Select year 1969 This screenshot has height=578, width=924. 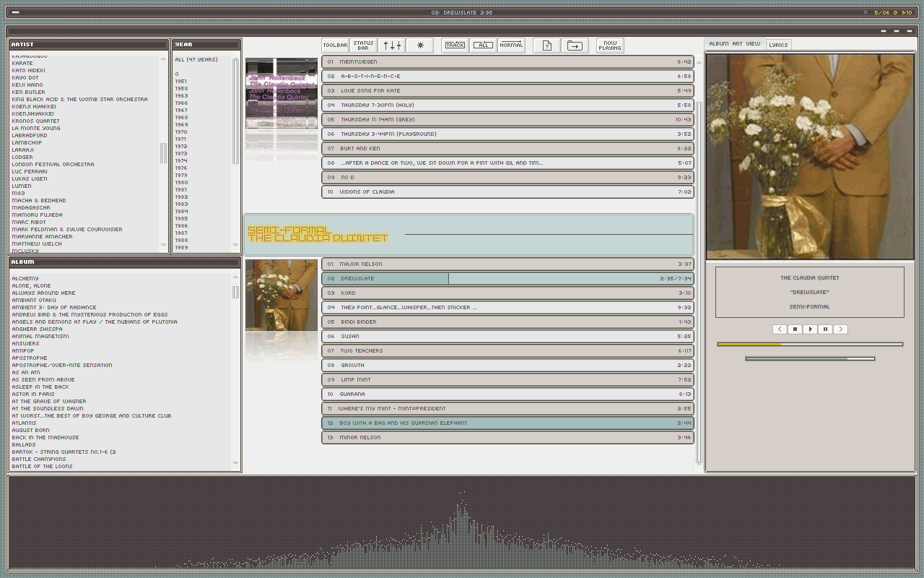coord(181,124)
